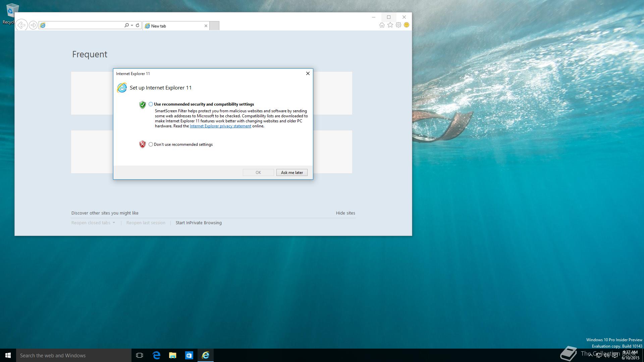Screen dimensions: 644x362
Task: Click Reopen last session link
Action: [146, 223]
